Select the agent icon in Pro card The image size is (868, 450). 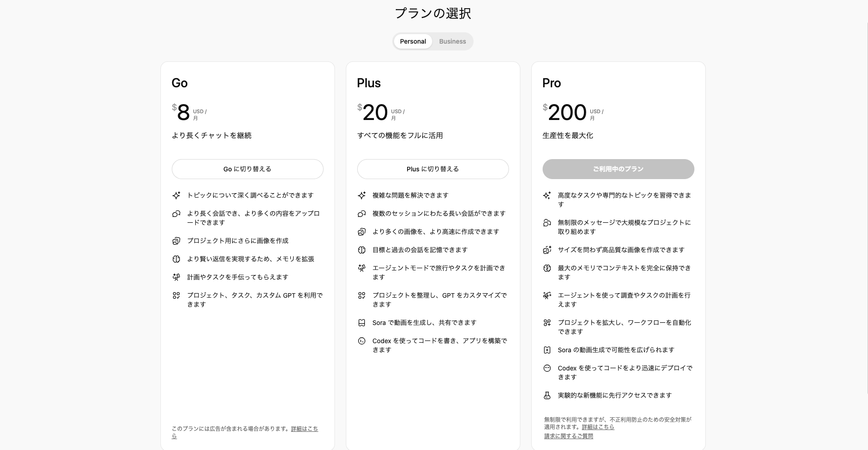pos(548,295)
